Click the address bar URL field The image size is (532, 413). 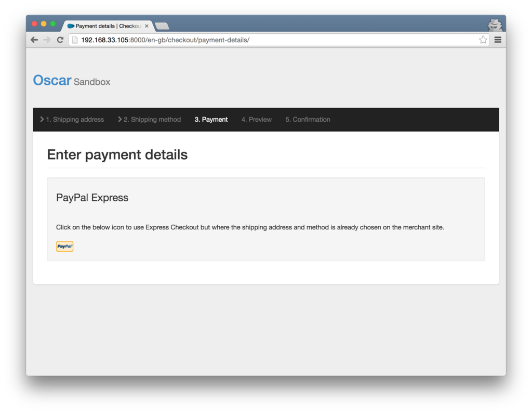pyautogui.click(x=278, y=40)
